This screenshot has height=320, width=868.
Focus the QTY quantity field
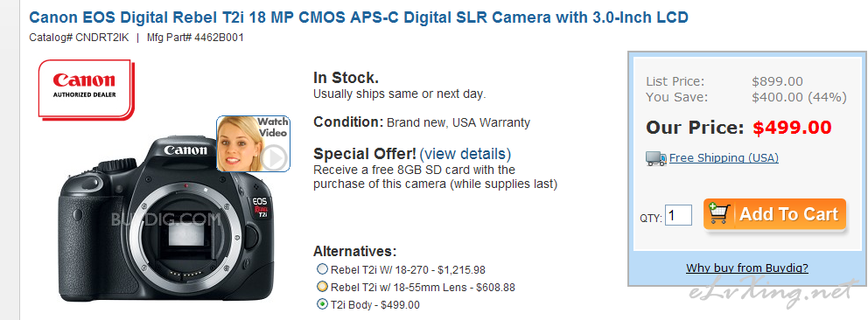point(678,215)
